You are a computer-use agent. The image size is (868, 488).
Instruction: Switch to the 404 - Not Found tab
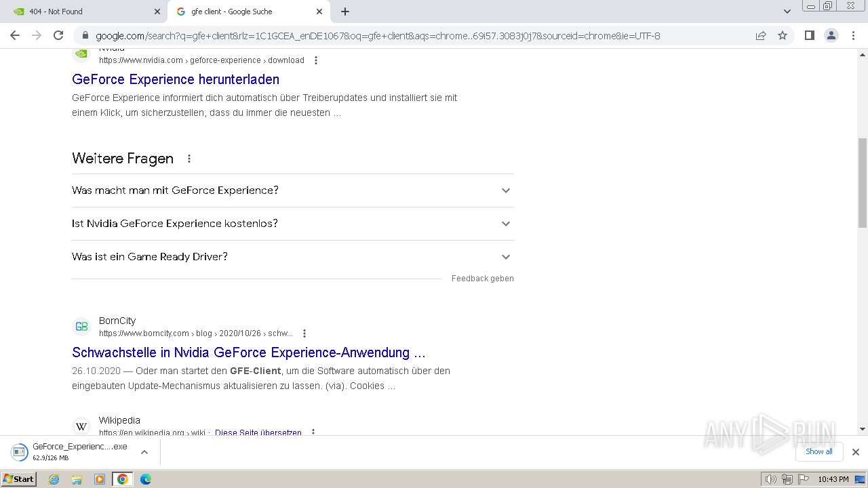85,12
